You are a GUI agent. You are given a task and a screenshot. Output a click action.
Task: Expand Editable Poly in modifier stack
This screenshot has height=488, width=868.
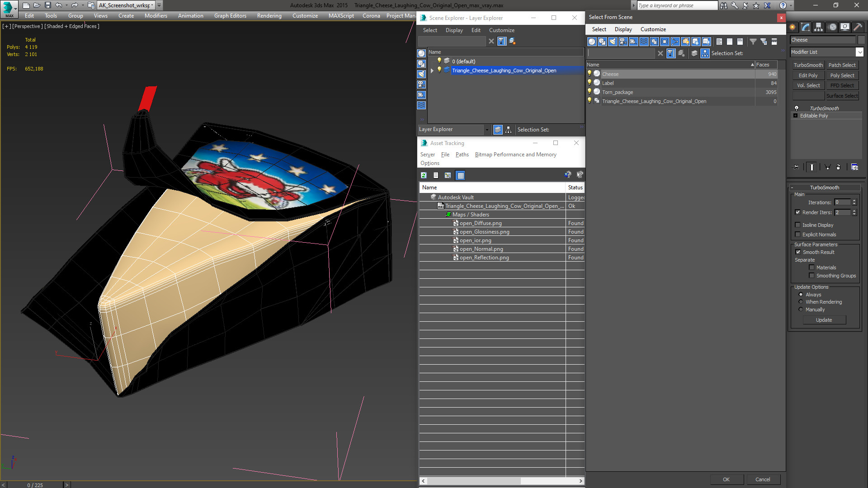[796, 116]
